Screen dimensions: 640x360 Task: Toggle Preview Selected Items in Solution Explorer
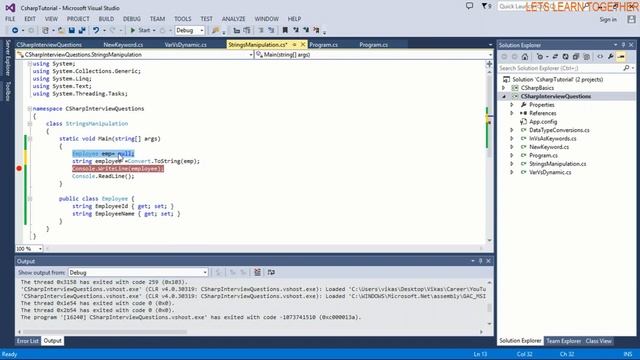tap(621, 57)
